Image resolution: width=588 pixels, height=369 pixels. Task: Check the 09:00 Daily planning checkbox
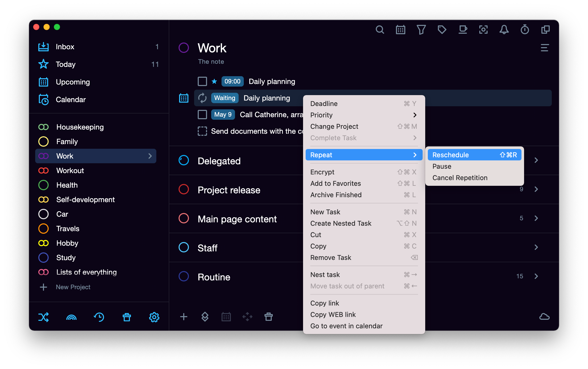pos(202,81)
